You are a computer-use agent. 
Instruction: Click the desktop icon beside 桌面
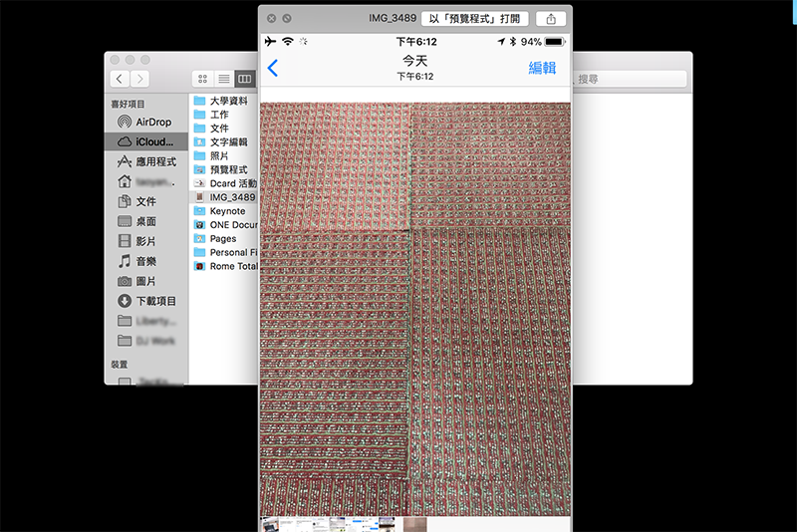pos(125,221)
